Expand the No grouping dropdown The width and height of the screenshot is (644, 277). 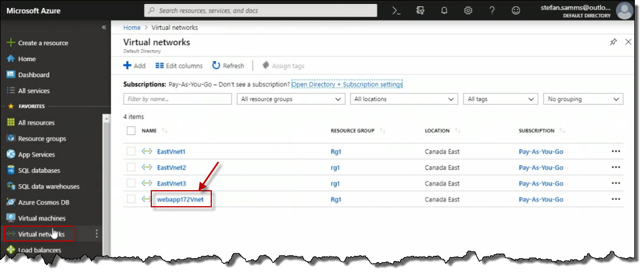point(583,99)
